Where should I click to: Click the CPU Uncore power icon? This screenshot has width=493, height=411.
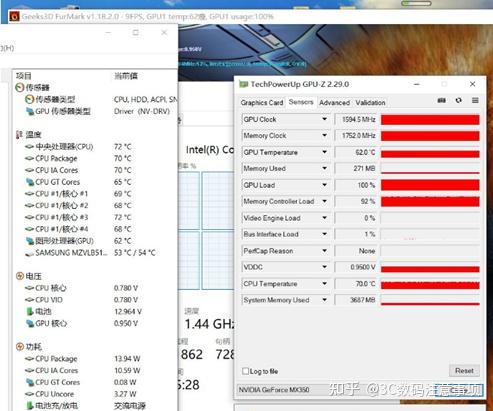pyautogui.click(x=30, y=394)
